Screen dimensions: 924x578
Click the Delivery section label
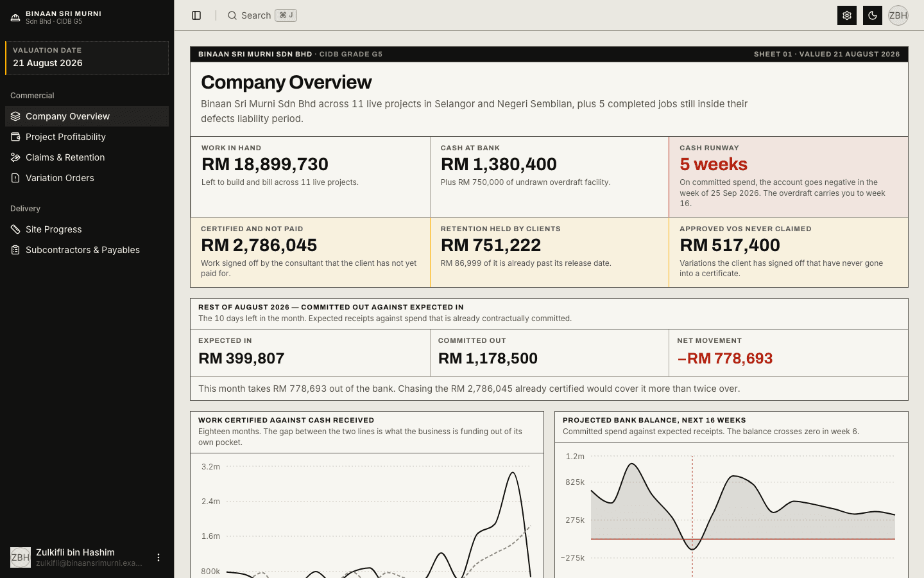[25, 209]
